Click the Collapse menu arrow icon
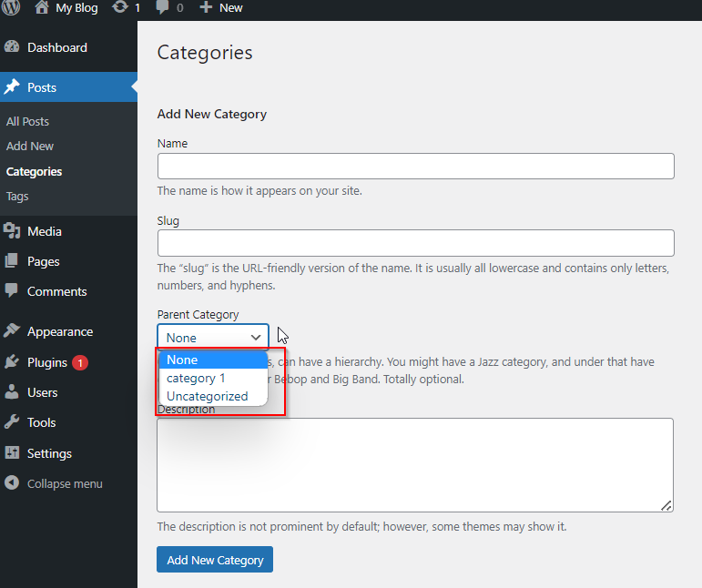This screenshot has height=588, width=702. [x=12, y=482]
